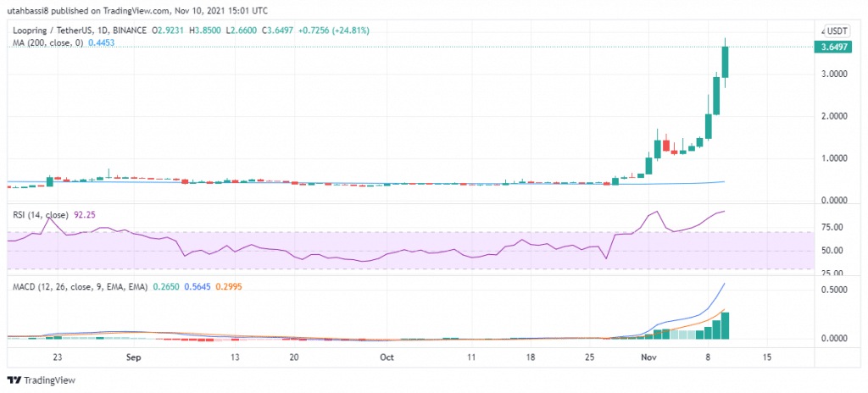The width and height of the screenshot is (868, 393).
Task: Click the current price tag 3.6497
Action: pyautogui.click(x=832, y=47)
